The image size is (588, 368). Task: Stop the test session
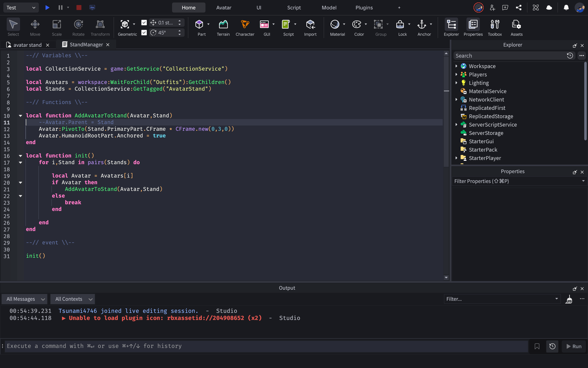[x=79, y=8]
